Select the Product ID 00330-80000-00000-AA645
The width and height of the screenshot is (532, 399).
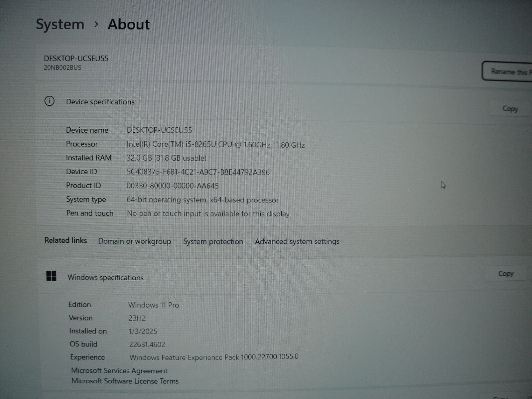(173, 186)
